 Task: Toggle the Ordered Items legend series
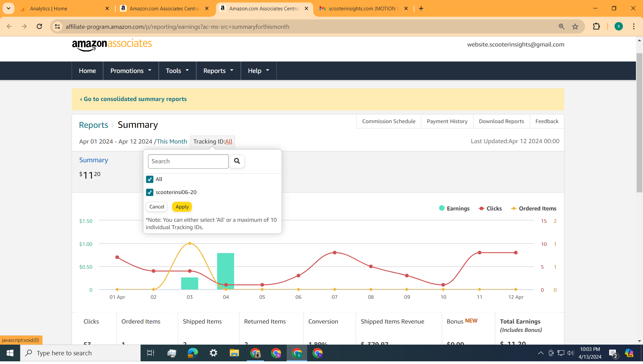click(x=533, y=208)
